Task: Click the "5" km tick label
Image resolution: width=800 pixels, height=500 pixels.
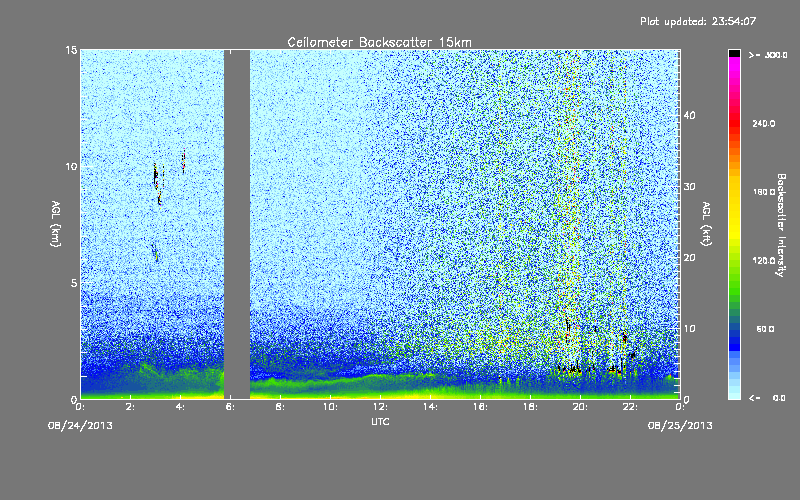Action: pos(74,283)
